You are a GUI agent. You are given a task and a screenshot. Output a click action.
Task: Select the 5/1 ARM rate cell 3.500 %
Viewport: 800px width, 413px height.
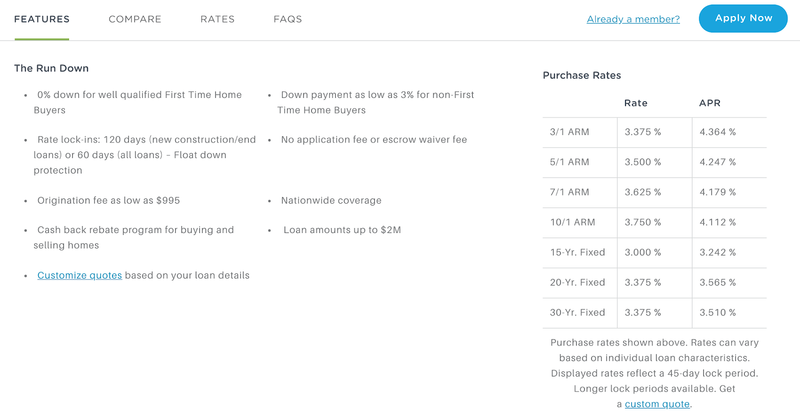click(x=643, y=162)
